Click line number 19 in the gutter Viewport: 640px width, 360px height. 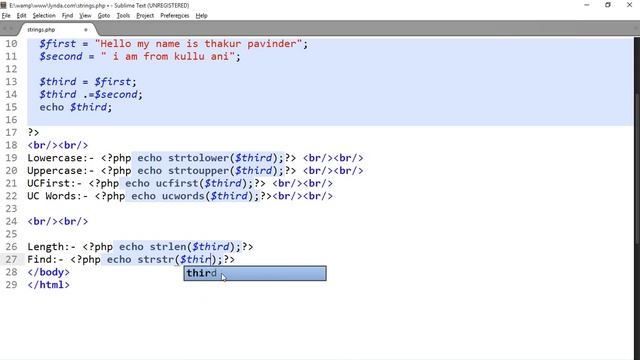11,158
